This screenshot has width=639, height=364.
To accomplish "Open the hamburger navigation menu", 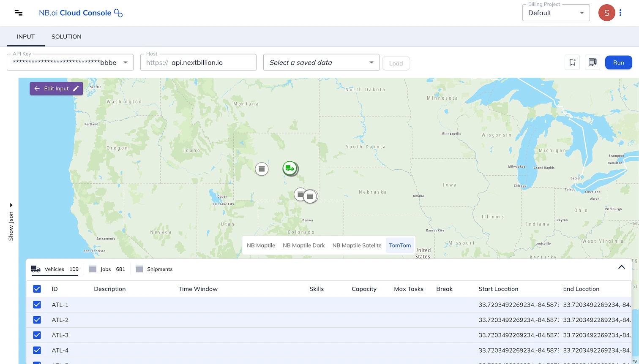I will tap(18, 13).
